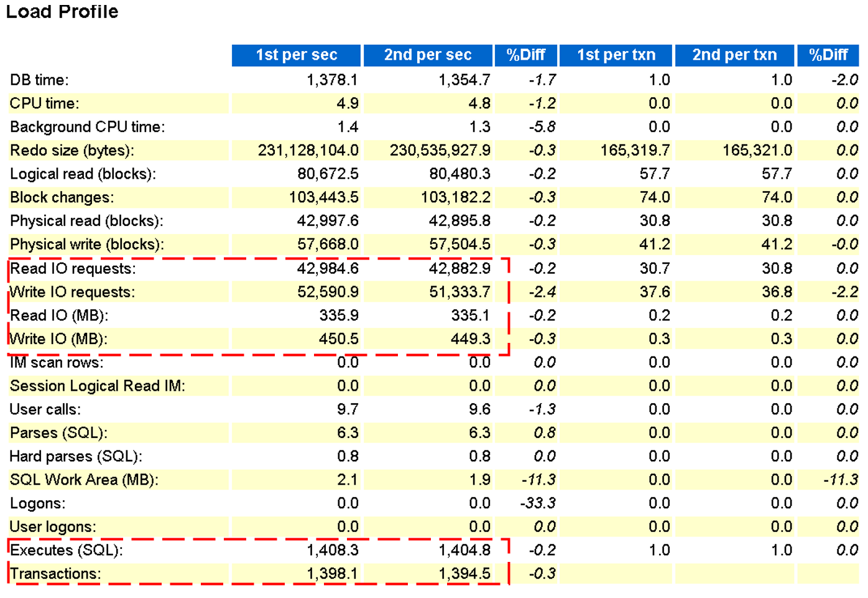
Task: Click the "Logons:" row label
Action: 37,503
